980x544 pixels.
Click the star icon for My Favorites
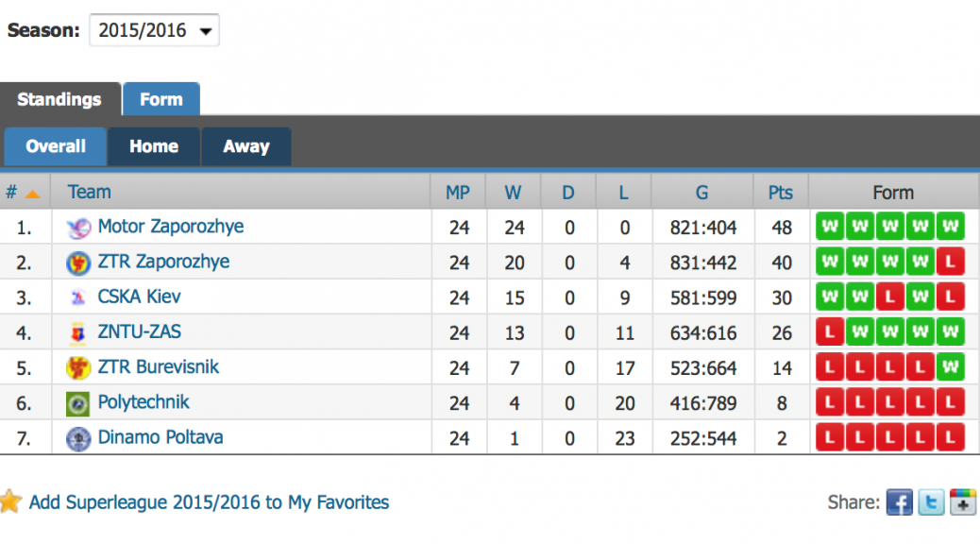(10, 501)
